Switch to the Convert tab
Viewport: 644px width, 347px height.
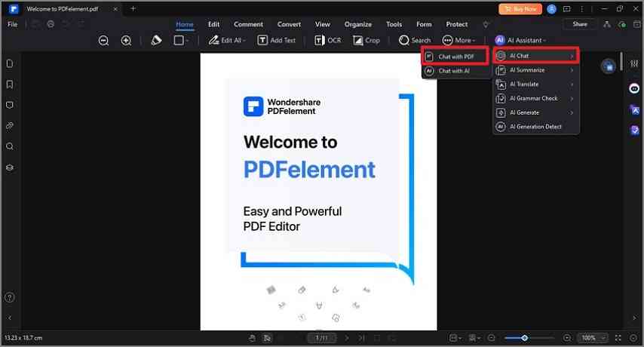[x=289, y=24]
